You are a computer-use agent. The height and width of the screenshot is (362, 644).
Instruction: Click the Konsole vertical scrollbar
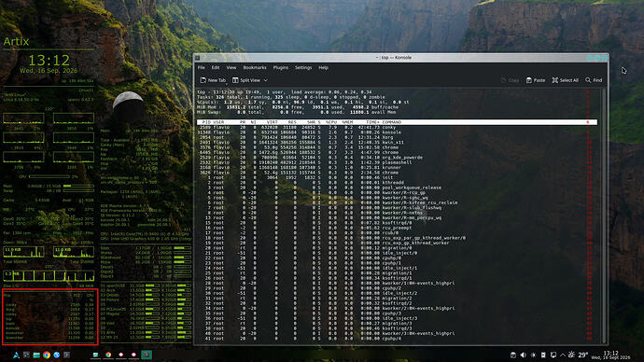click(x=604, y=216)
